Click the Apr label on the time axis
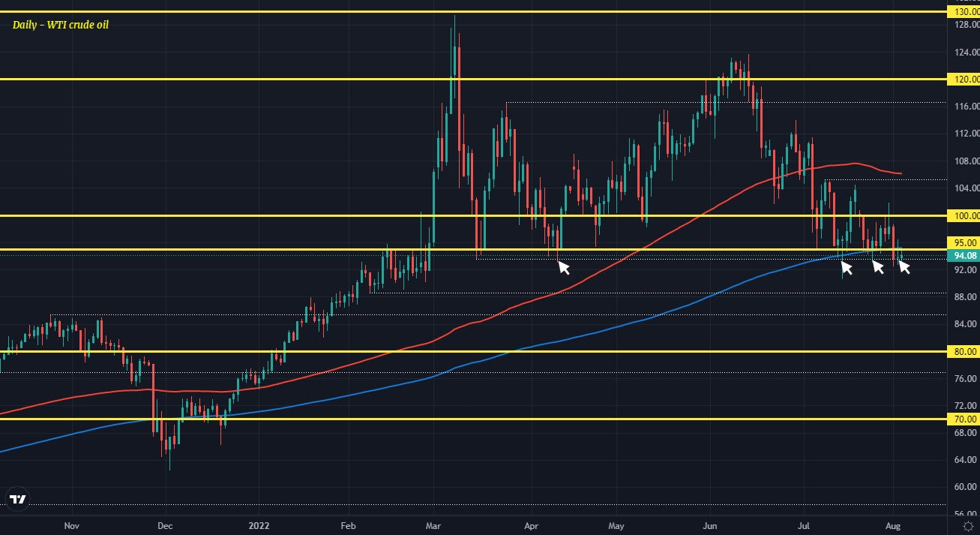This screenshot has height=535, width=980. [x=531, y=526]
